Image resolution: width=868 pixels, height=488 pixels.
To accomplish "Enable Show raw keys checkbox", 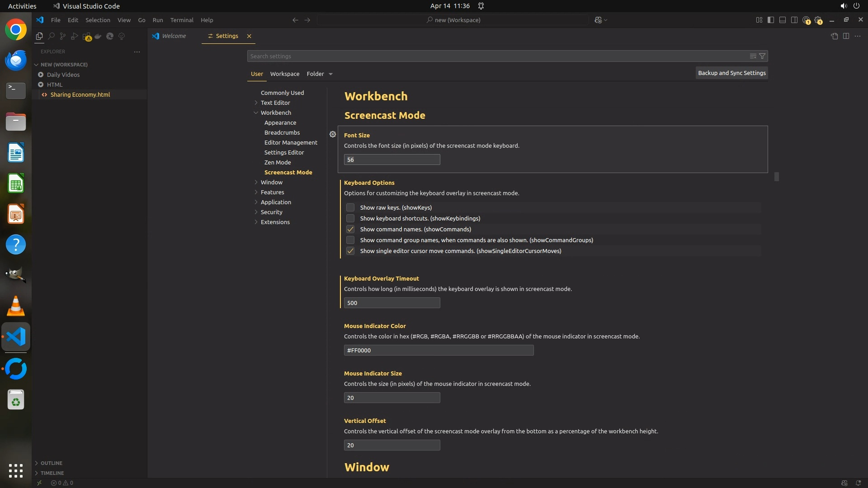I will pyautogui.click(x=350, y=207).
